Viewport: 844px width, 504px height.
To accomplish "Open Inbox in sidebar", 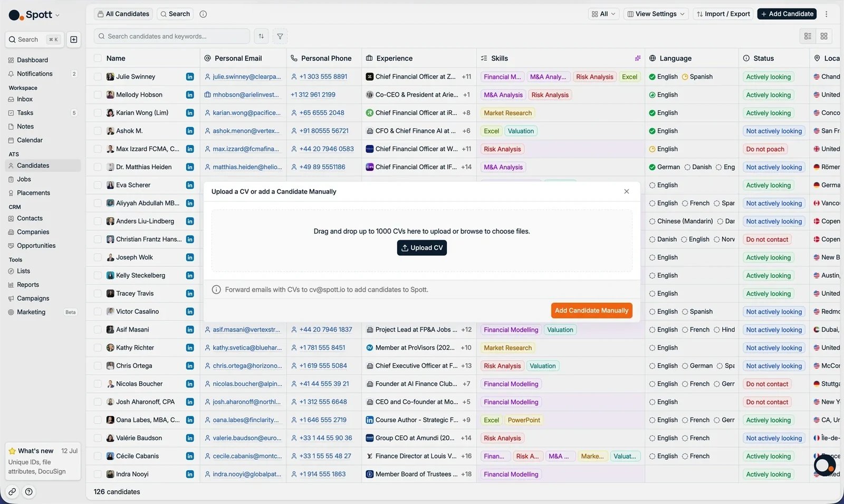I will pyautogui.click(x=43, y=99).
